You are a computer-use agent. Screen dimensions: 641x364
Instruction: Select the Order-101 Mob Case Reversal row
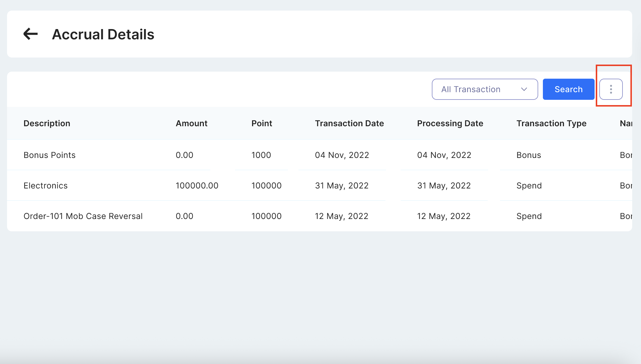click(83, 216)
